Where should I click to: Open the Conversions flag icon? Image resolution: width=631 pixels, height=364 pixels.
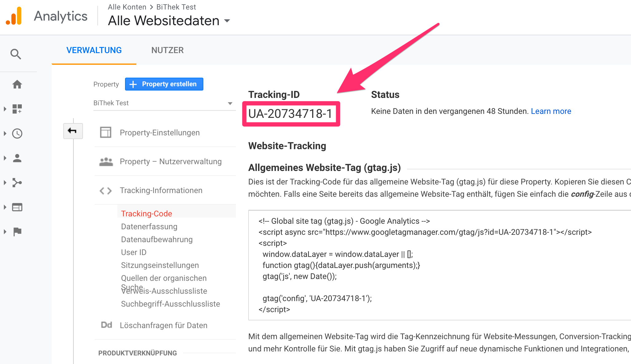point(17,232)
